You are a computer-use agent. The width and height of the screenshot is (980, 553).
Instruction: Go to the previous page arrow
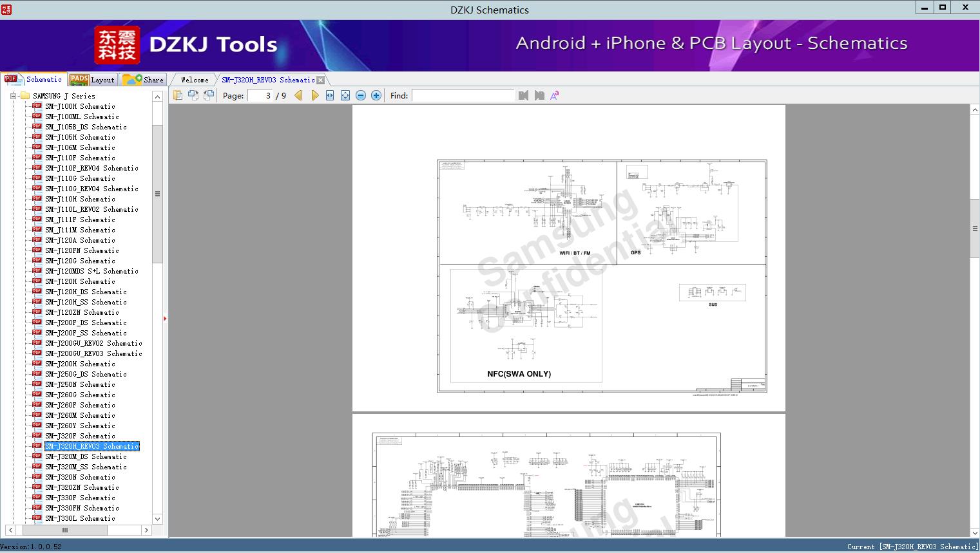(298, 95)
